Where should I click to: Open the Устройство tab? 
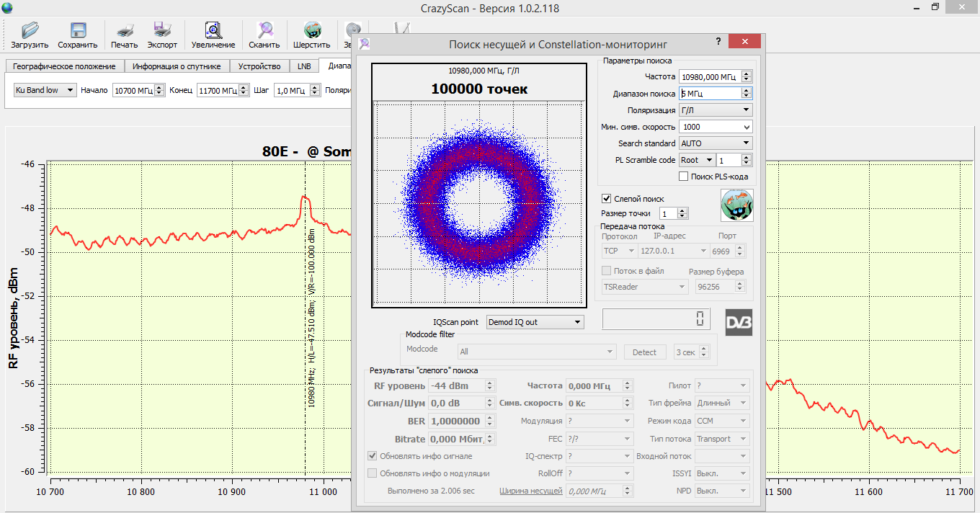point(259,66)
